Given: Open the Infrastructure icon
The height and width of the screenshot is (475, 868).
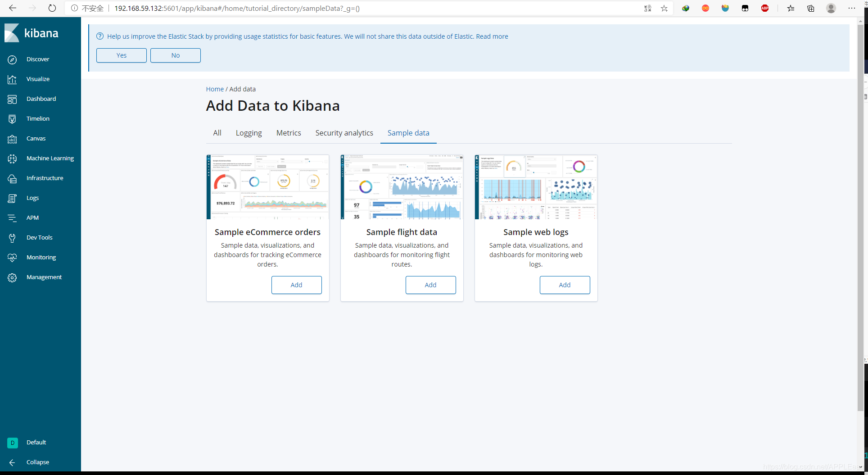Looking at the screenshot, I should tap(12, 178).
